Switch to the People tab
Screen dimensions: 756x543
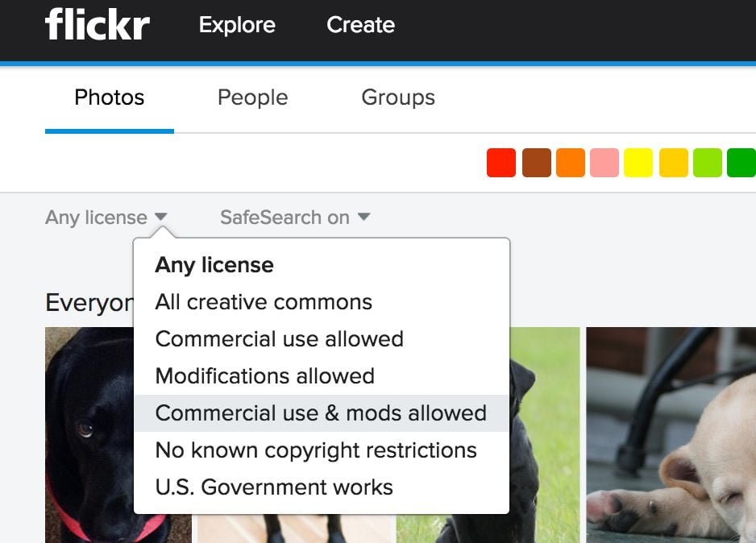click(x=252, y=97)
